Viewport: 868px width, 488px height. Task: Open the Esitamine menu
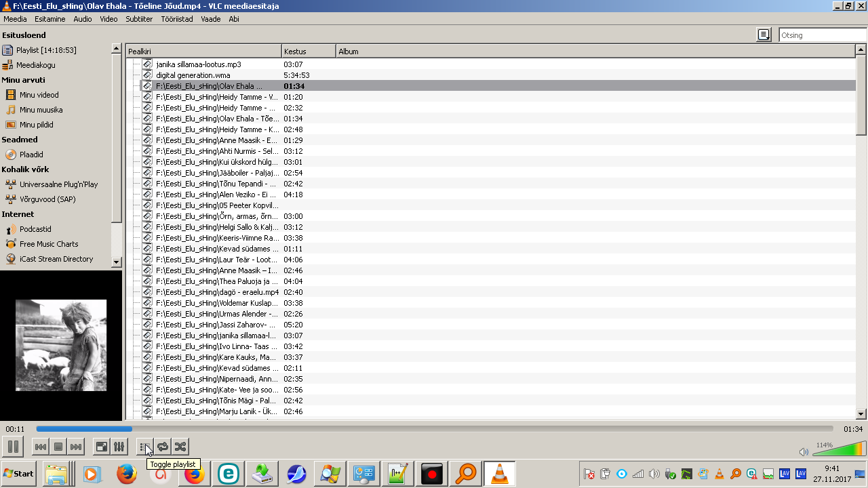click(x=50, y=19)
